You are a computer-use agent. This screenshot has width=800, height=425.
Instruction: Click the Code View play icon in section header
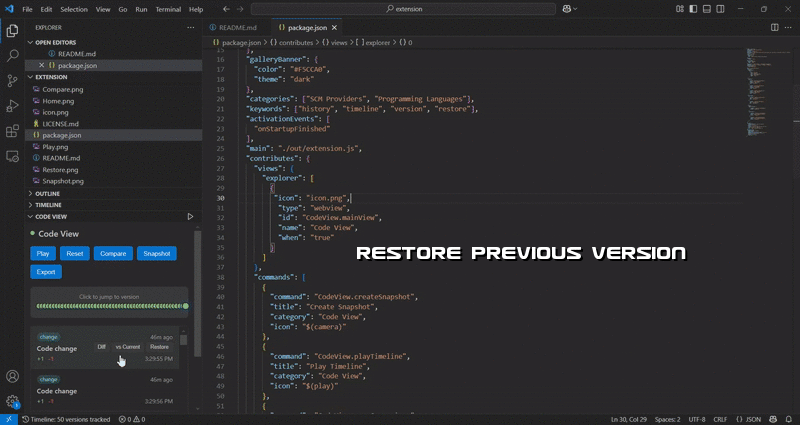pos(190,216)
